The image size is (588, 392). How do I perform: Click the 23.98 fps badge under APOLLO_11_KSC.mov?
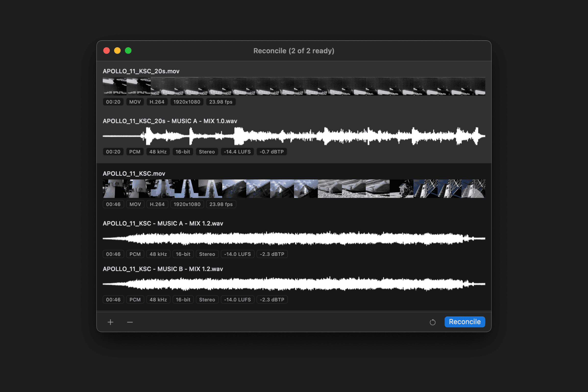pyautogui.click(x=221, y=204)
